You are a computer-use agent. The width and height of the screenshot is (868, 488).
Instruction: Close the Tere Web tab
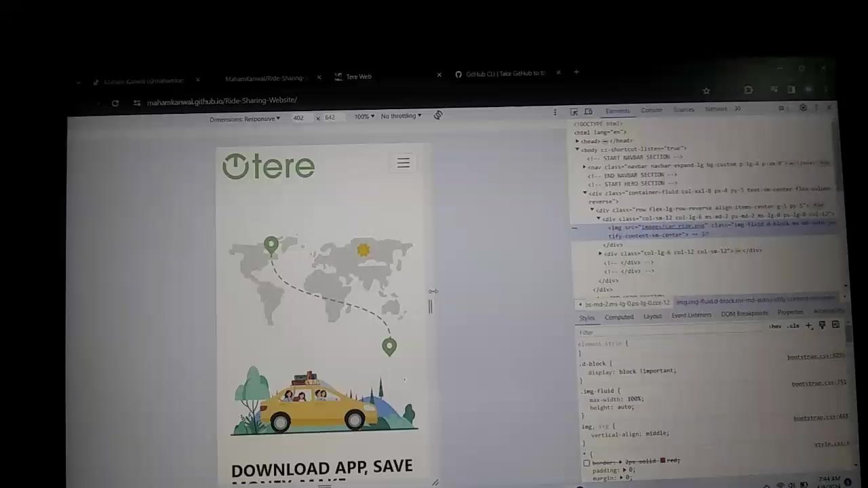coord(439,75)
